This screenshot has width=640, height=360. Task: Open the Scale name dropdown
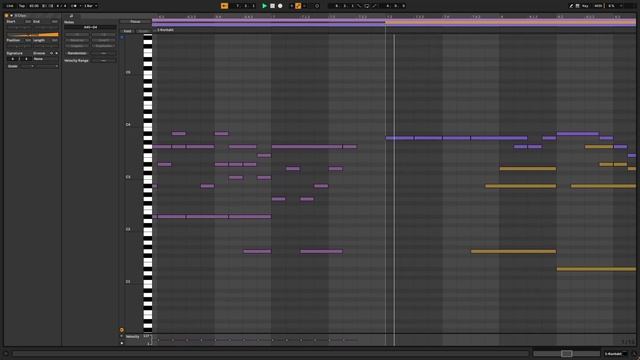(x=47, y=66)
